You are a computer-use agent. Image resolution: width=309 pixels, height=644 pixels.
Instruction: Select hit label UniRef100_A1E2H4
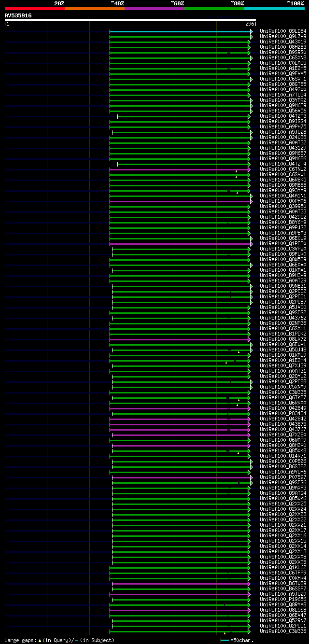coord(283,361)
